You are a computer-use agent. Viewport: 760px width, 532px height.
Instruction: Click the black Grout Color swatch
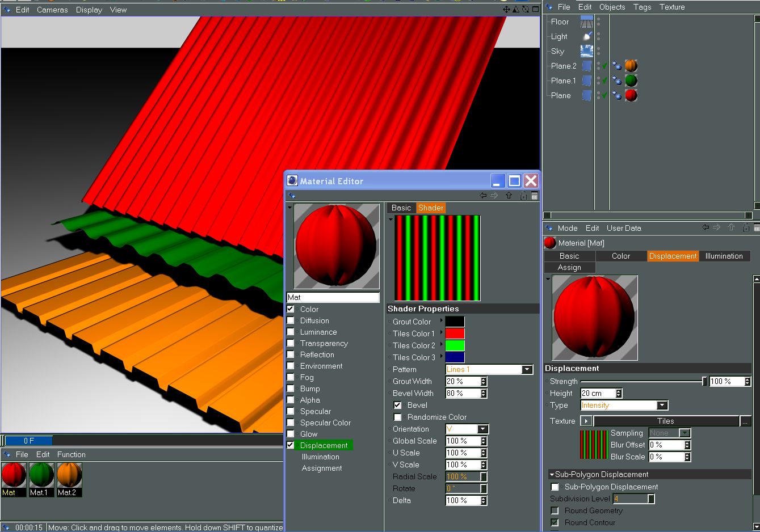click(455, 322)
